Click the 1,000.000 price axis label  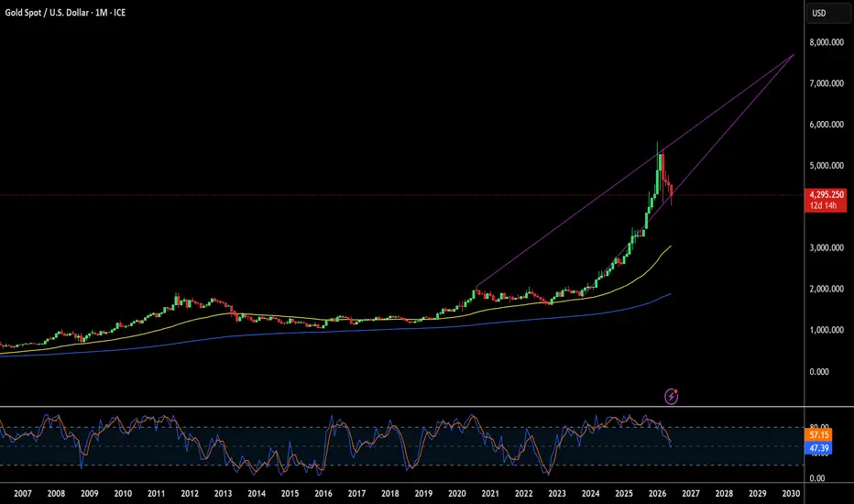pyautogui.click(x=827, y=330)
